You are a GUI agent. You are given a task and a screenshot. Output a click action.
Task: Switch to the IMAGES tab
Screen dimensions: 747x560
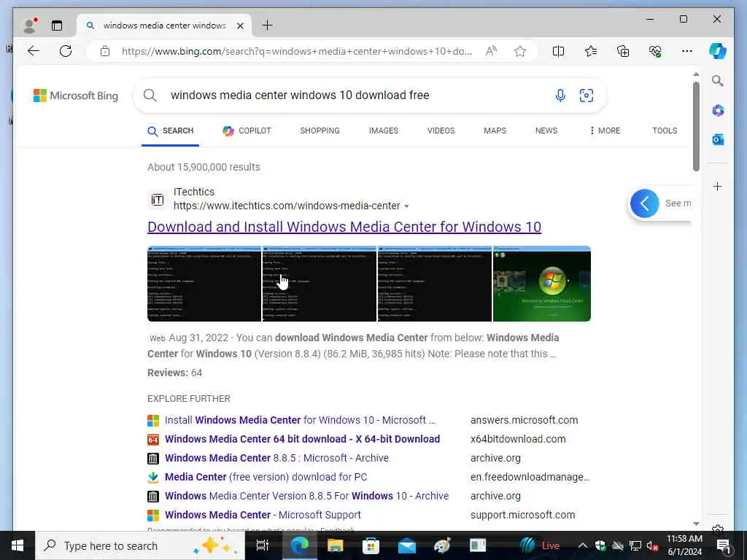pyautogui.click(x=384, y=131)
